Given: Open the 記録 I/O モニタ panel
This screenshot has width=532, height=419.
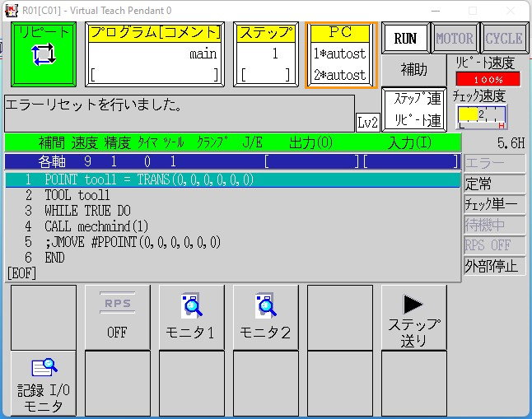Looking at the screenshot, I should tap(44, 384).
